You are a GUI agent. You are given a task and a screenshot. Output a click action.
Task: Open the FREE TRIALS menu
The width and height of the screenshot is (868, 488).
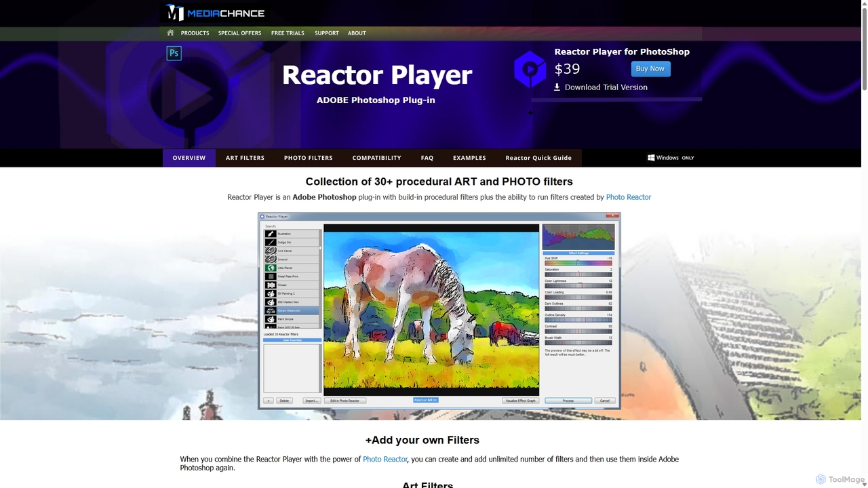point(288,33)
